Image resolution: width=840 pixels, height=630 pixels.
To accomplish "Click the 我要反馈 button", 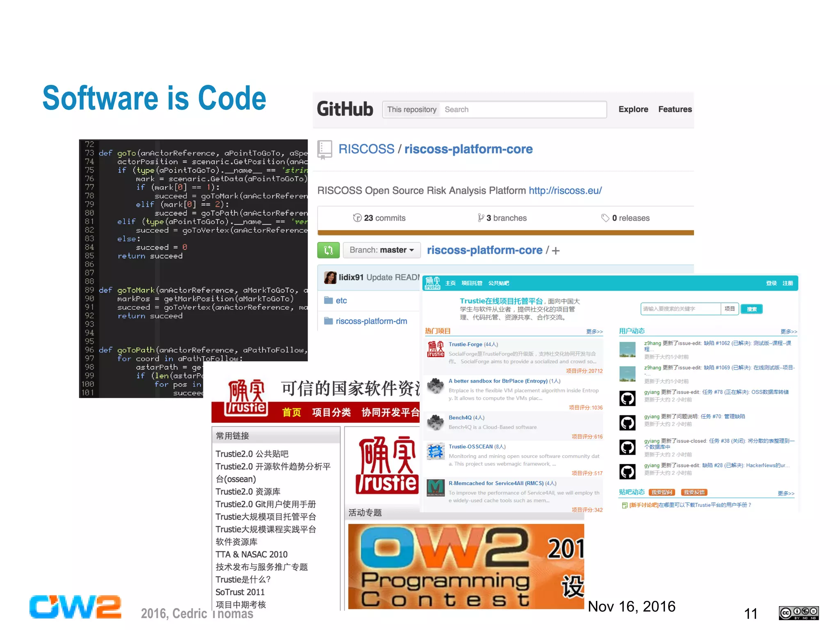I will point(694,492).
